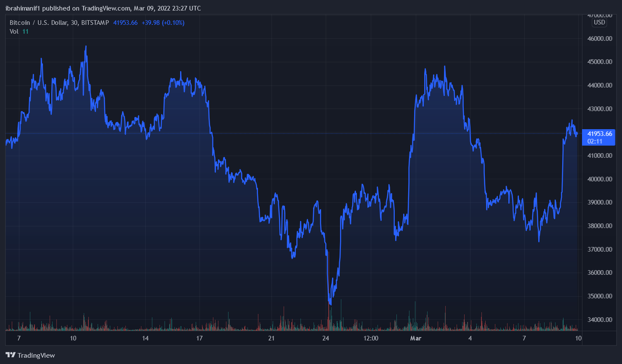Image resolution: width=622 pixels, height=364 pixels.
Task: Select the Vol indicator label
Action: tap(14, 32)
